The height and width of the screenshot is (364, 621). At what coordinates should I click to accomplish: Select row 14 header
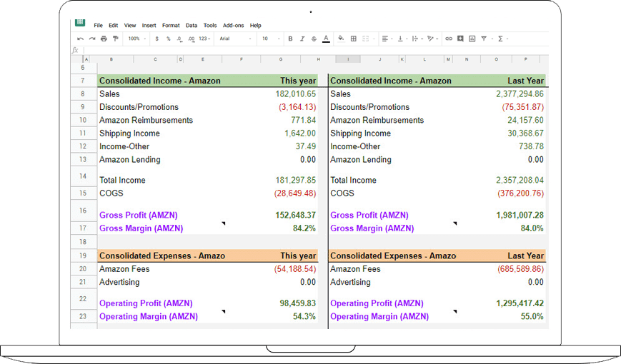83,176
